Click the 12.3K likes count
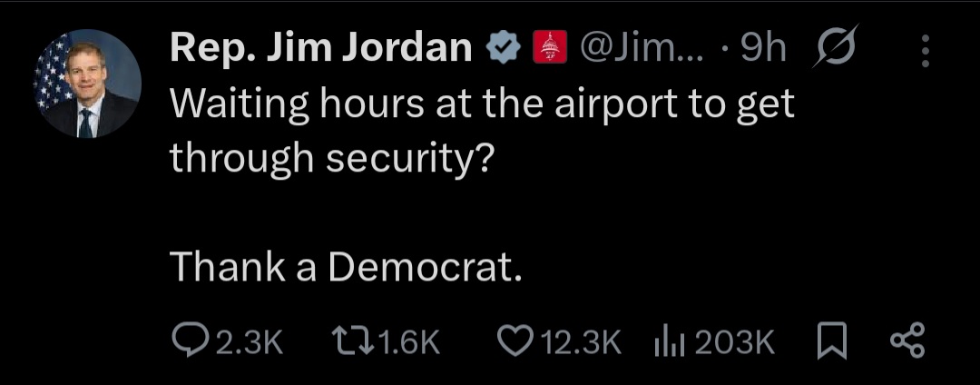The height and width of the screenshot is (385, 980). coord(581,342)
